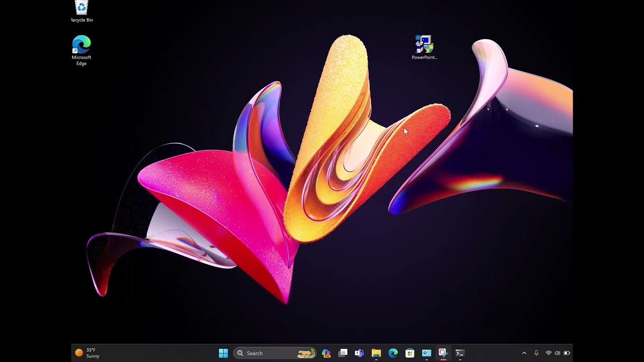
Task: Click the search highlight leopard image
Action: point(306,353)
